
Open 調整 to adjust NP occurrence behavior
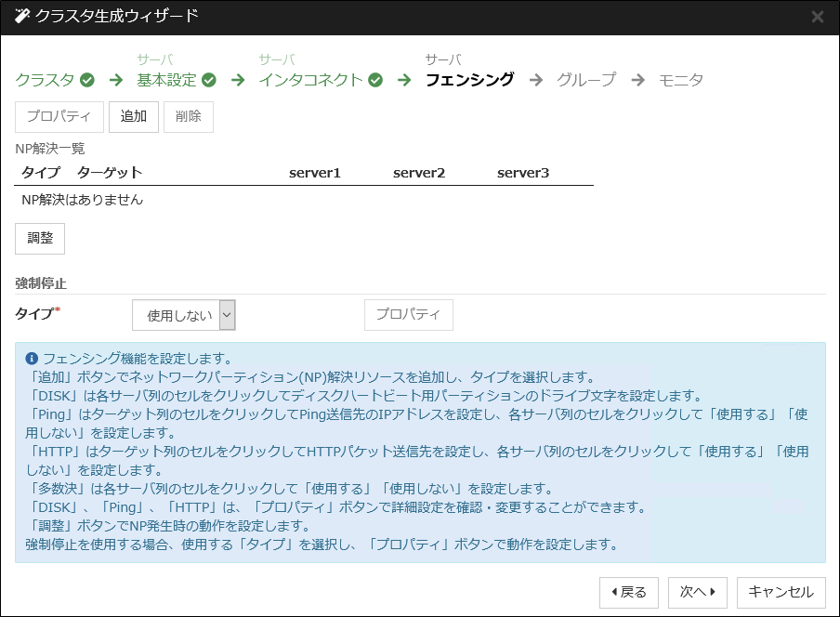point(39,238)
